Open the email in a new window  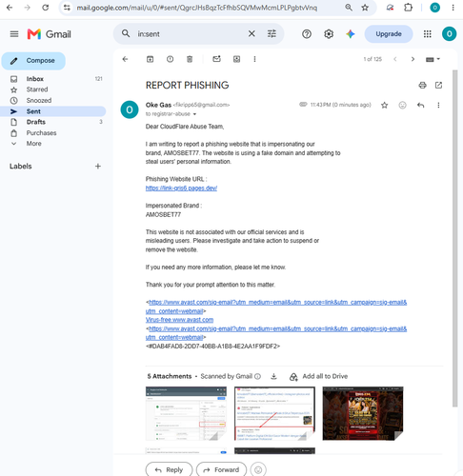pos(438,85)
